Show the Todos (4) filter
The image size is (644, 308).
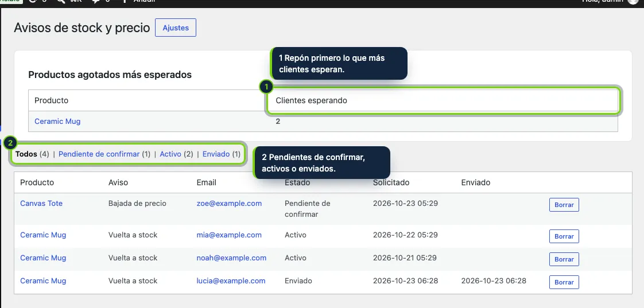(x=32, y=154)
